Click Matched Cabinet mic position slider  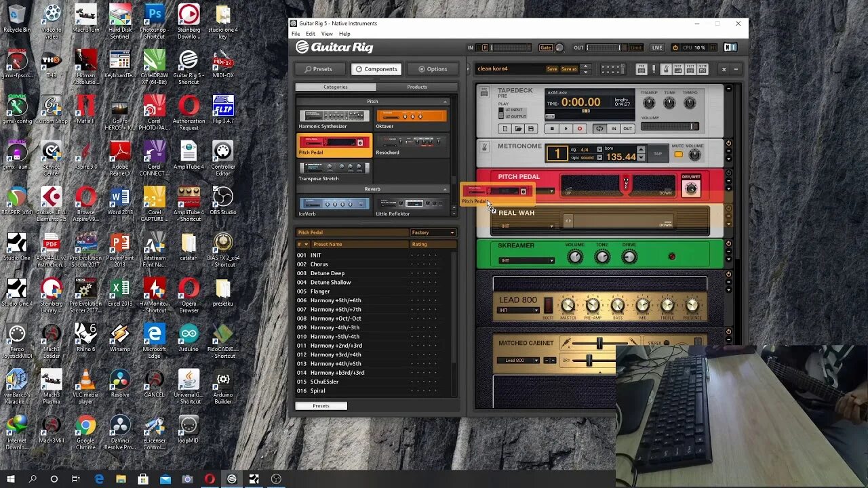pos(599,344)
